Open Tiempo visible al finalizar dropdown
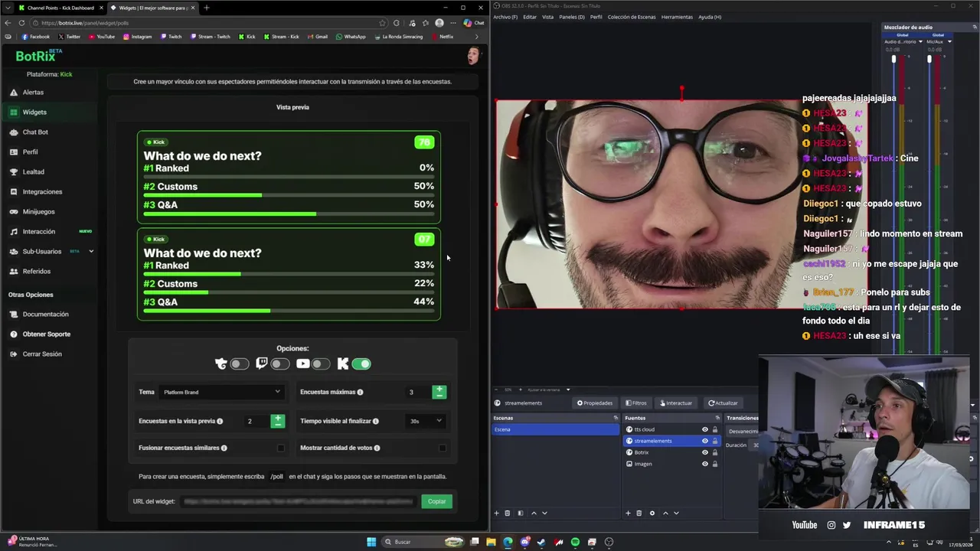 point(426,421)
